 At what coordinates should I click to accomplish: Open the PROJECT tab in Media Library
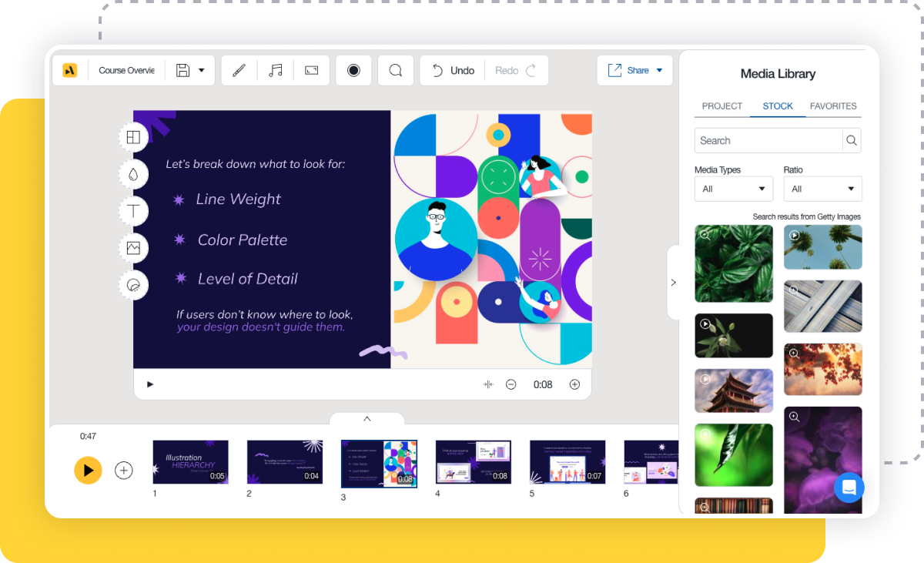[721, 106]
